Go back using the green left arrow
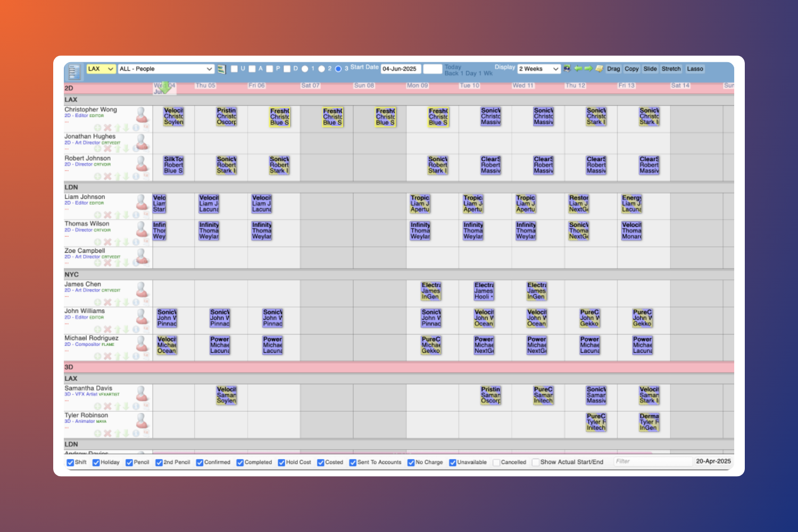 [578, 69]
